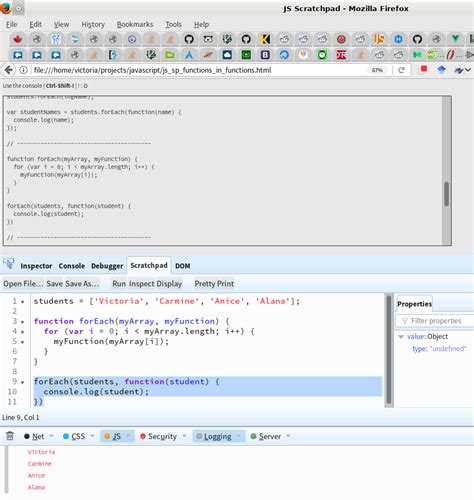Toggle the JS console filter
This screenshot has width=474, height=500.
click(x=113, y=436)
